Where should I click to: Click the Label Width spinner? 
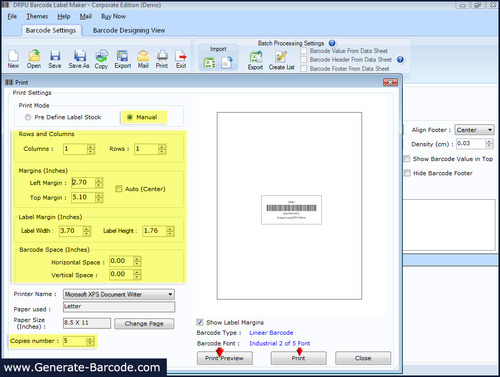87,231
